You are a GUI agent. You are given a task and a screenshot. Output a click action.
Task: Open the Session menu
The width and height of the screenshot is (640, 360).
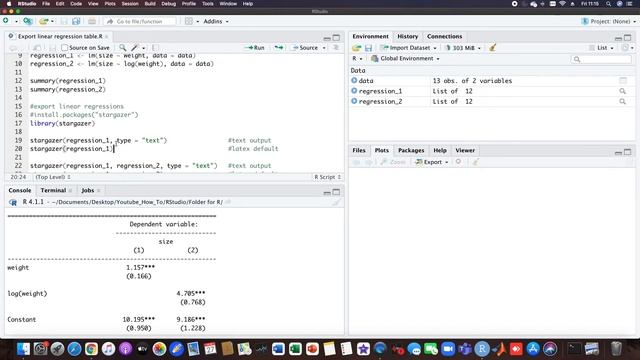tap(130, 4)
